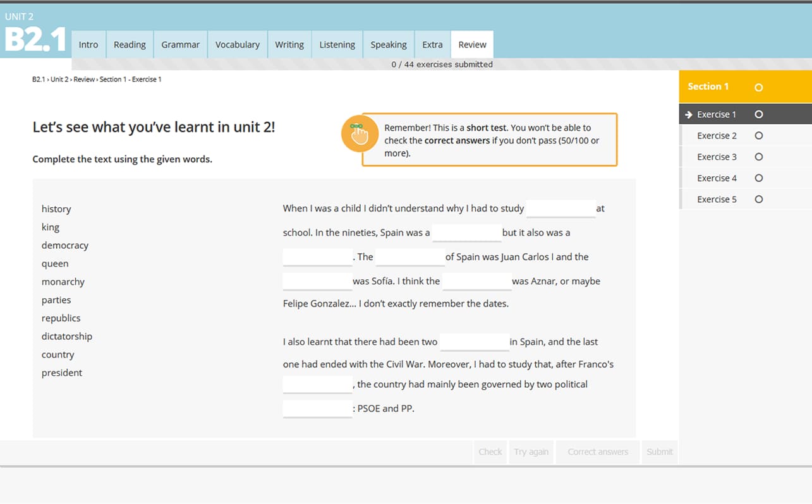Click the blank before 'of Spain was Juan Carlos'
This screenshot has width=812, height=504.
tap(410, 257)
